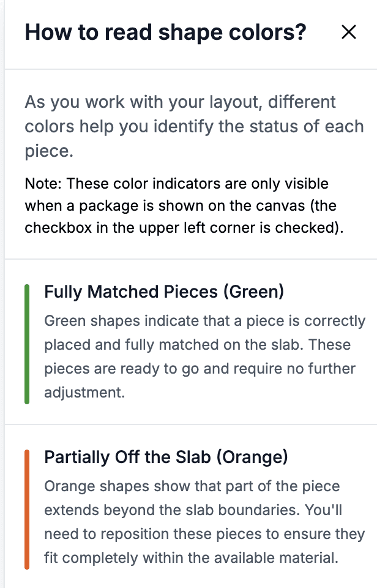This screenshot has height=588, width=377.
Task: Click the "How to read shape colors?" title
Action: (165, 32)
